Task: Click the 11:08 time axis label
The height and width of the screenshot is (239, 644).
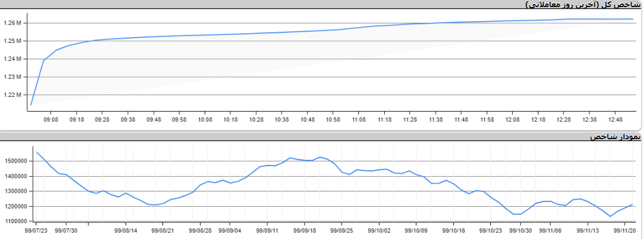Action: tap(359, 119)
